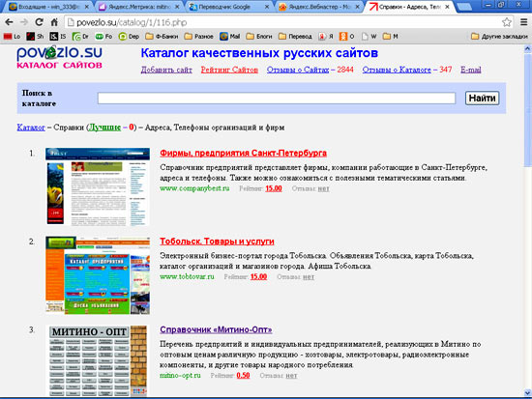Open the 15.00 rating for companybest.ru
532x399 pixels.
coord(274,188)
